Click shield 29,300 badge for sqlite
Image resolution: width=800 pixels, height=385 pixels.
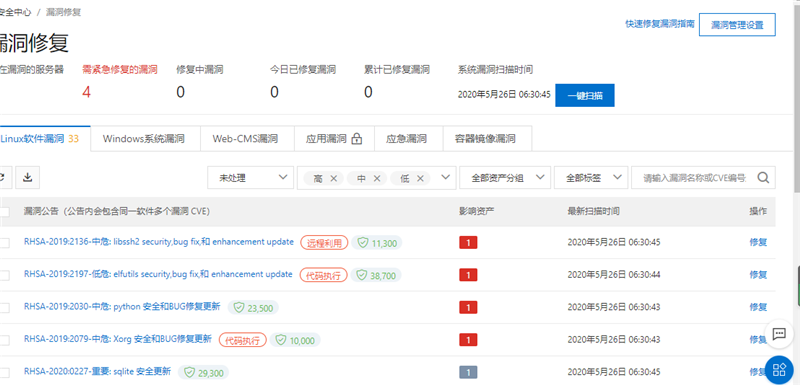point(204,373)
